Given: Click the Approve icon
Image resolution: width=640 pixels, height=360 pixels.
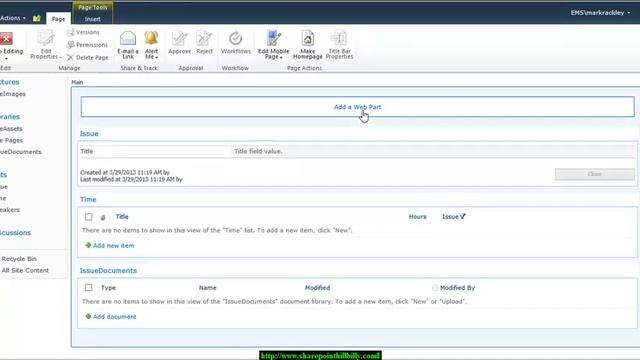Looking at the screenshot, I should (180, 38).
